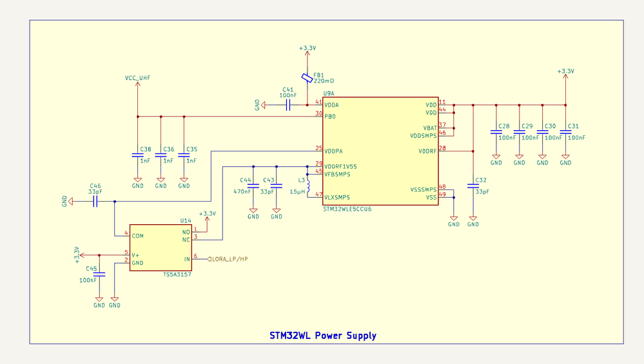
Task: Click the TS5A3157 part value text
Action: tap(177, 274)
